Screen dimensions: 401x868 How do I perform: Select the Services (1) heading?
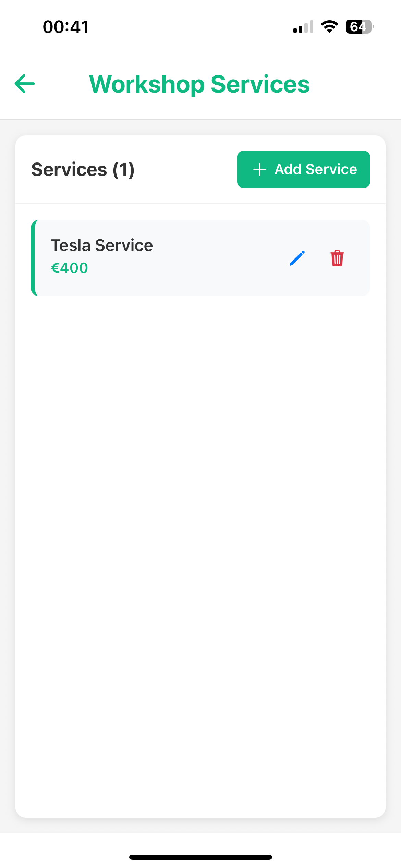pos(83,170)
